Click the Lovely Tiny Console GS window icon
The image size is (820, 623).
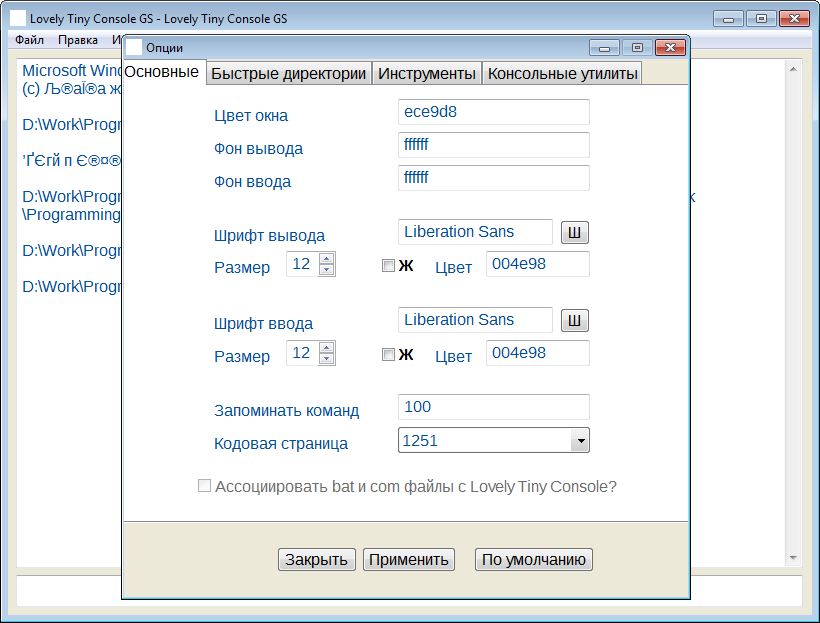coord(18,18)
